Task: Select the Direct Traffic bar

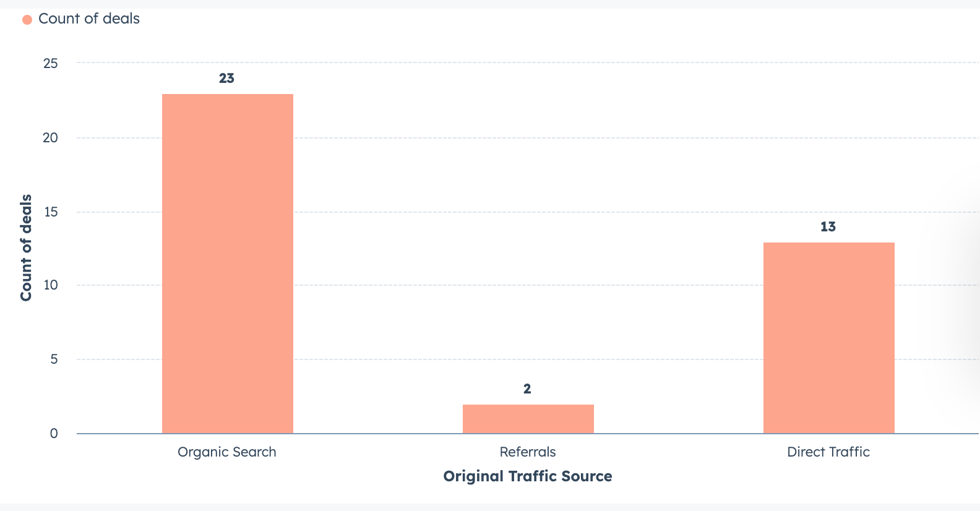Action: click(828, 338)
